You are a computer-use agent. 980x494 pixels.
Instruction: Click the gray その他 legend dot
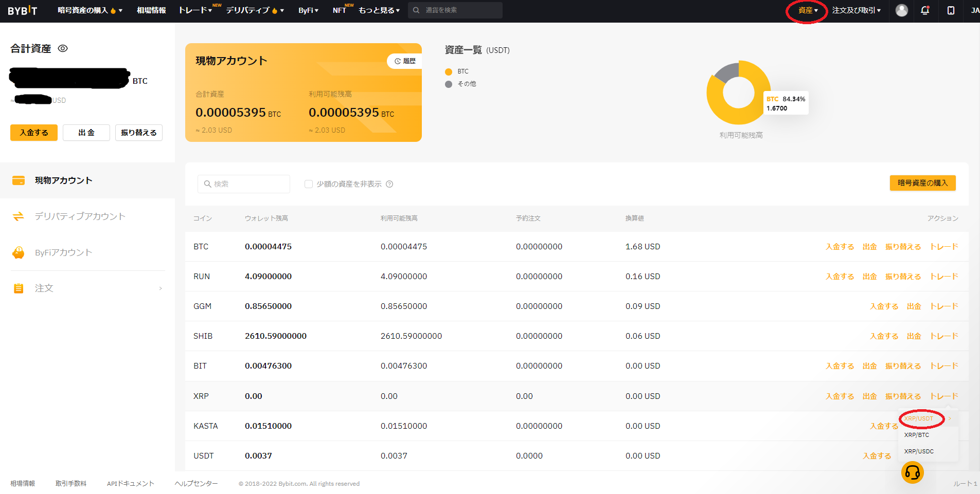449,84
